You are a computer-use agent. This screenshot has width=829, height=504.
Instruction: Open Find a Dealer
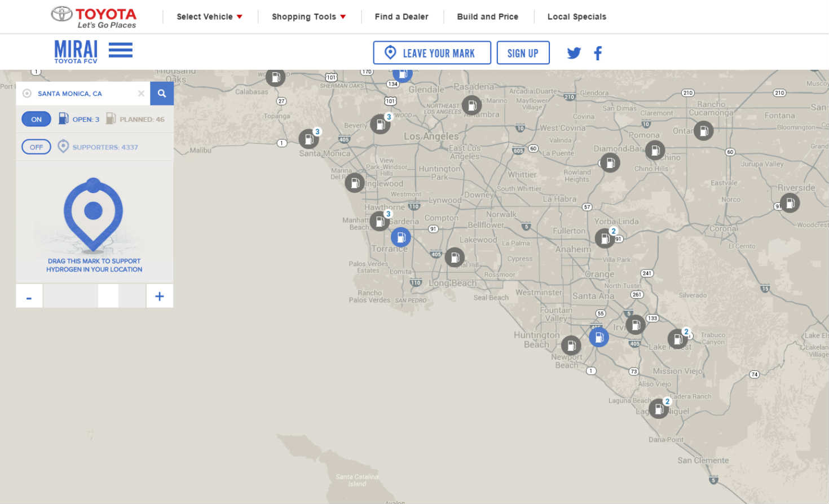(402, 16)
